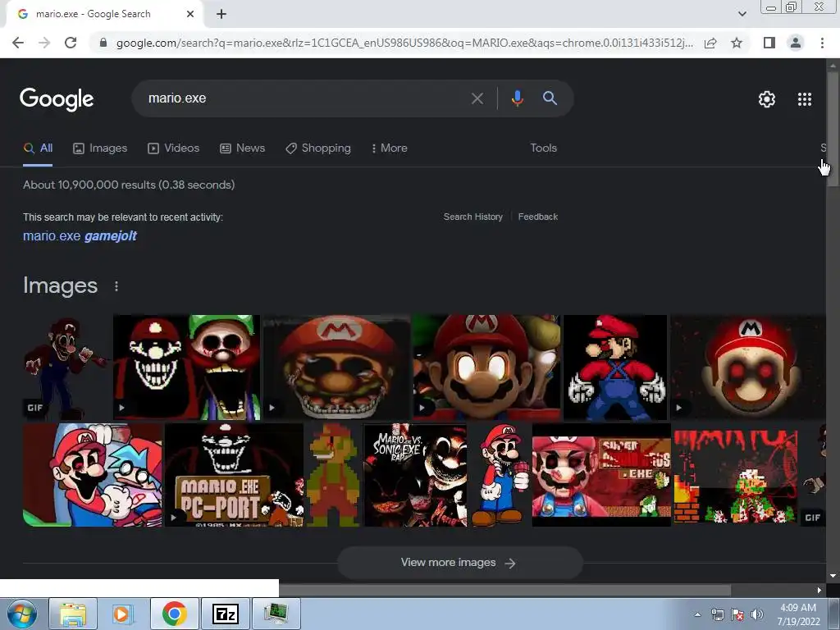The width and height of the screenshot is (840, 630).
Task: Click the Google logo
Action: pos(57,99)
